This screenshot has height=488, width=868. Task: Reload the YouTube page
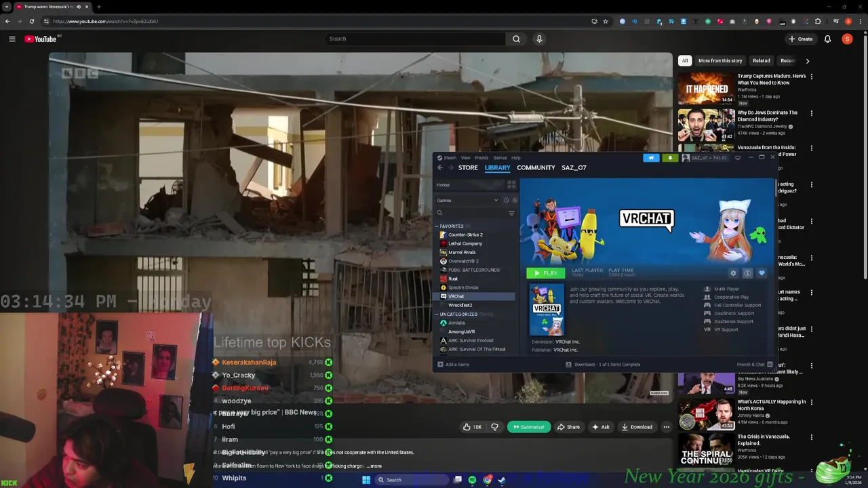click(x=31, y=21)
